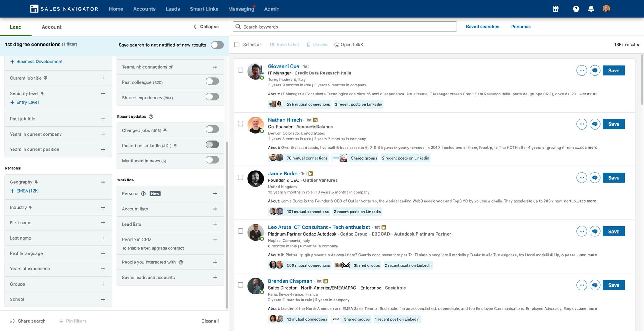Click the LinkedIn Sales Navigator logo

coord(64,9)
